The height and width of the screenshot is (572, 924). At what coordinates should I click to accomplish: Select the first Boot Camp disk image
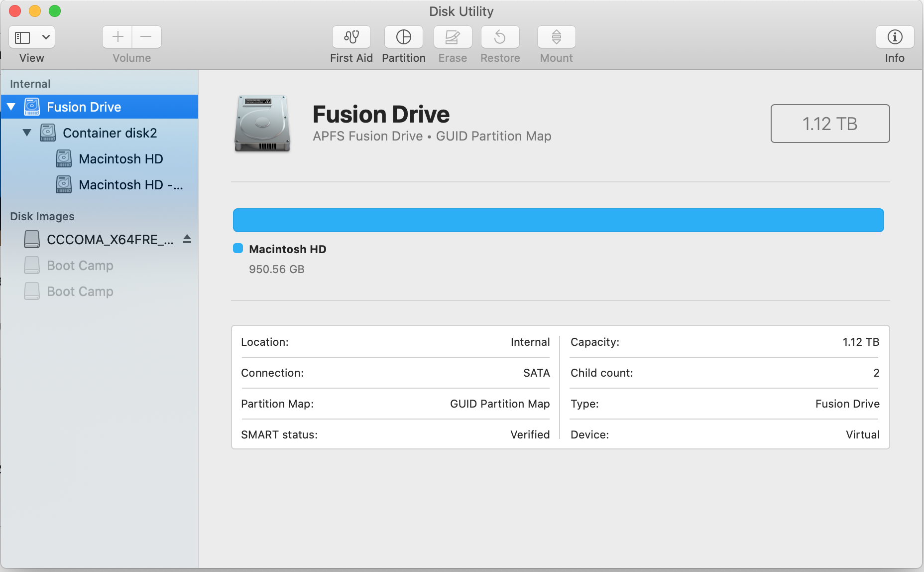point(80,266)
